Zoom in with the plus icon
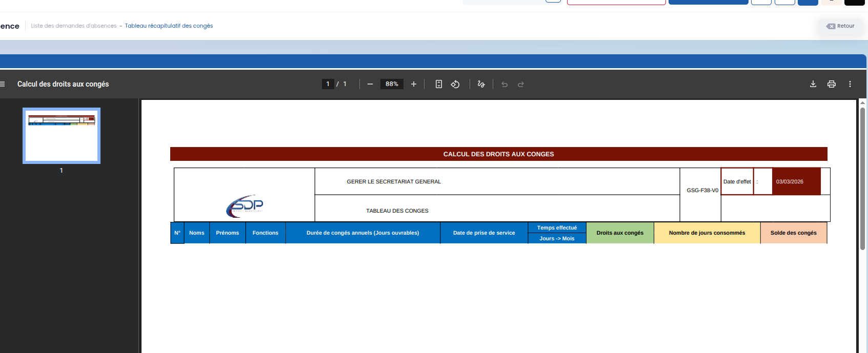 [414, 84]
